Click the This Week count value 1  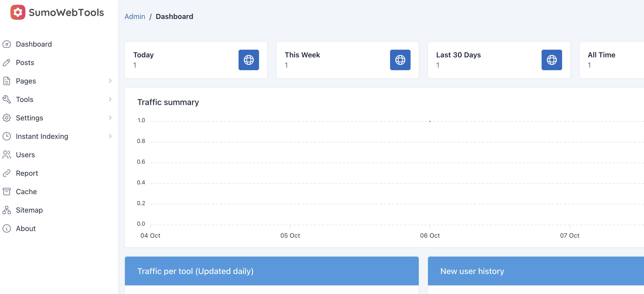286,65
